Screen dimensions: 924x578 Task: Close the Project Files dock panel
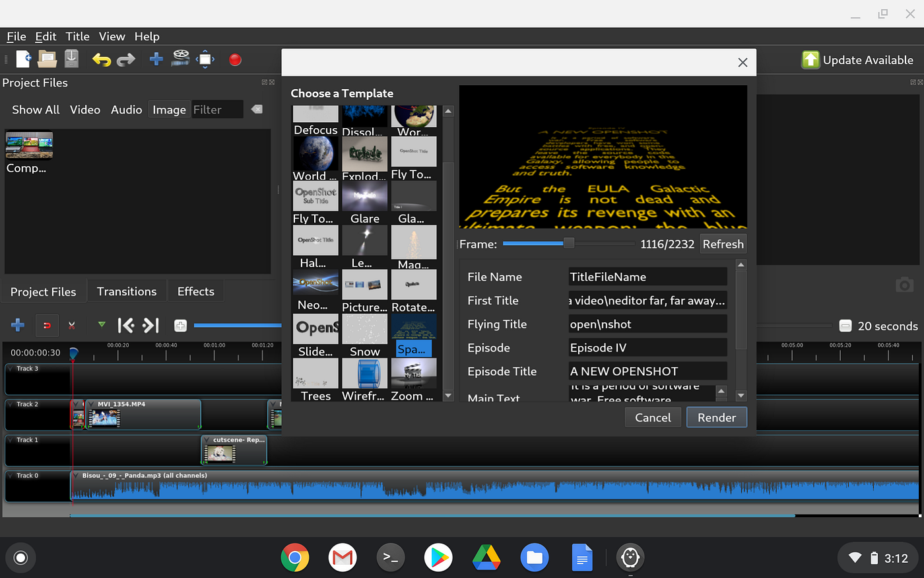point(271,83)
